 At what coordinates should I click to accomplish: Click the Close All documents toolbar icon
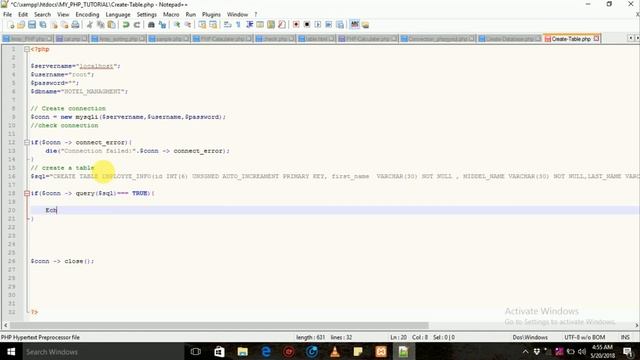point(64,25)
